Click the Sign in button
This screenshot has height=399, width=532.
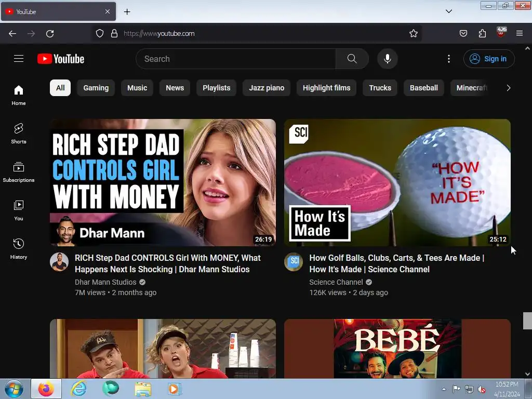(x=489, y=59)
